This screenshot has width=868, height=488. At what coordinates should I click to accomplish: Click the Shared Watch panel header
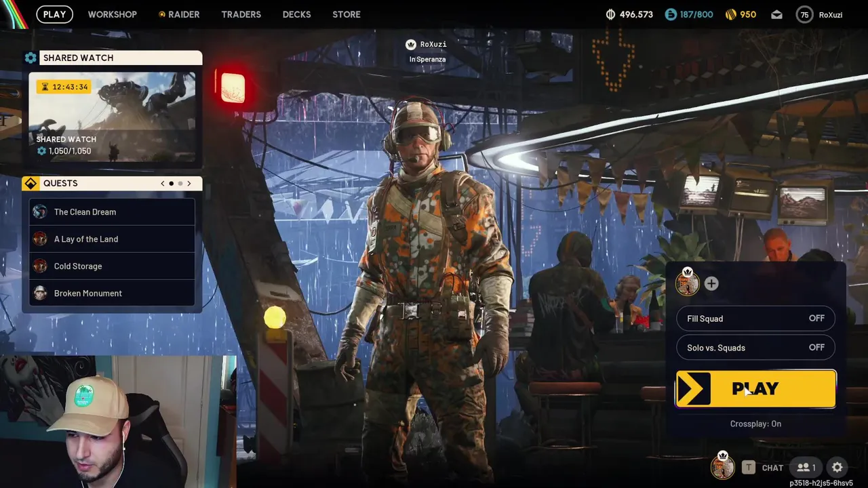121,58
